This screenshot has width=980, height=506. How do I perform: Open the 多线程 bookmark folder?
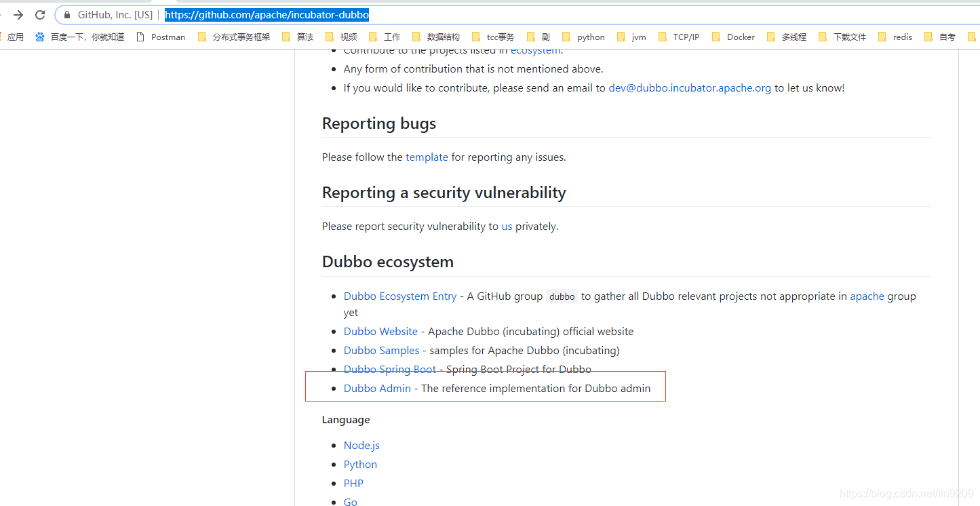click(x=787, y=37)
